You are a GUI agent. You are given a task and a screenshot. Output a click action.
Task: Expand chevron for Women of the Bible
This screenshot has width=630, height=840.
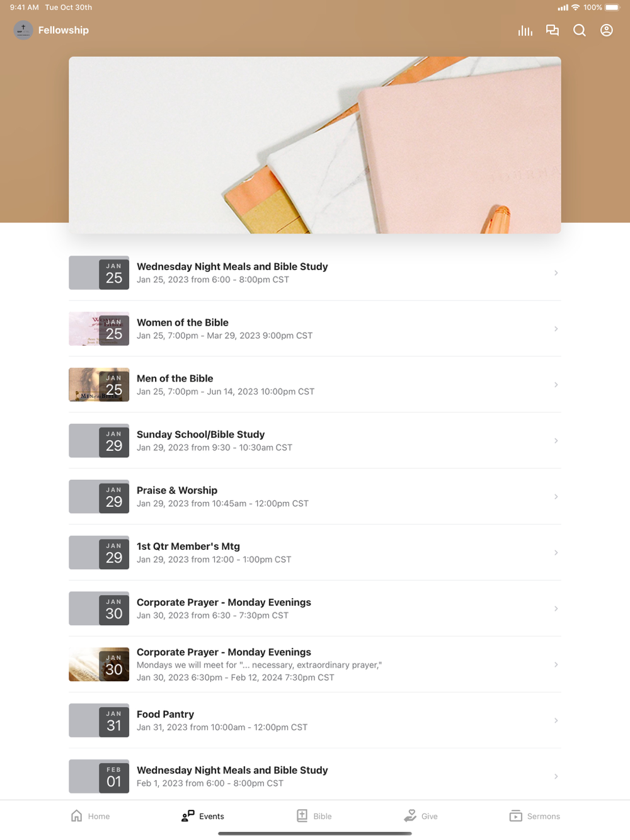click(556, 329)
